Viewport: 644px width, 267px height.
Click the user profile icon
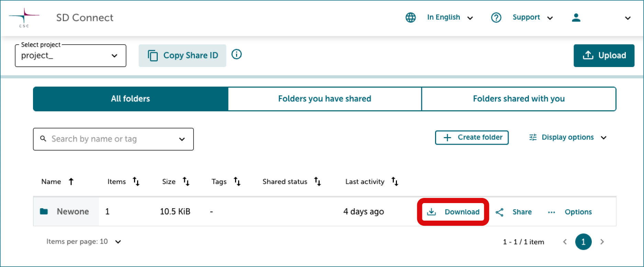pyautogui.click(x=576, y=18)
